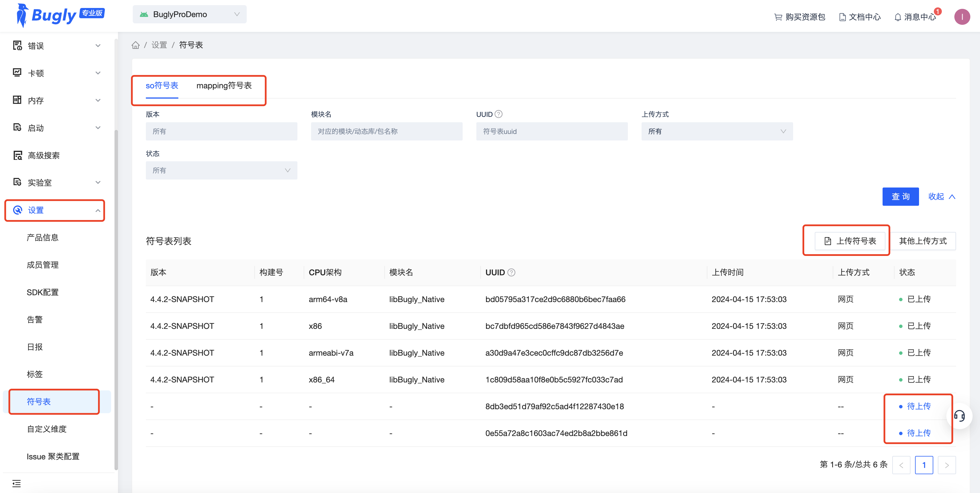The image size is (980, 493).
Task: Click the UUID column header help icon
Action: pos(511,272)
